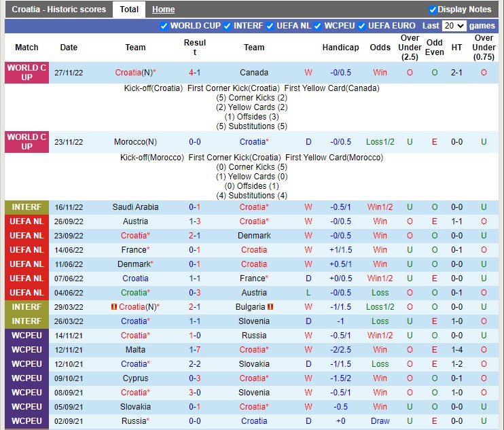Open the Last 20 games dropdown

[454, 26]
